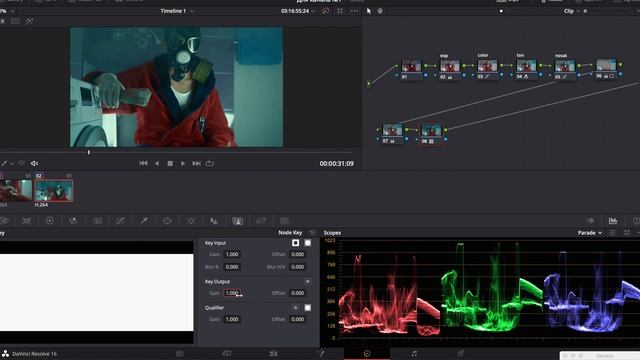This screenshot has width=640, height=360.
Task: Switch to the Cut page
Action: pyautogui.click(x=227, y=353)
